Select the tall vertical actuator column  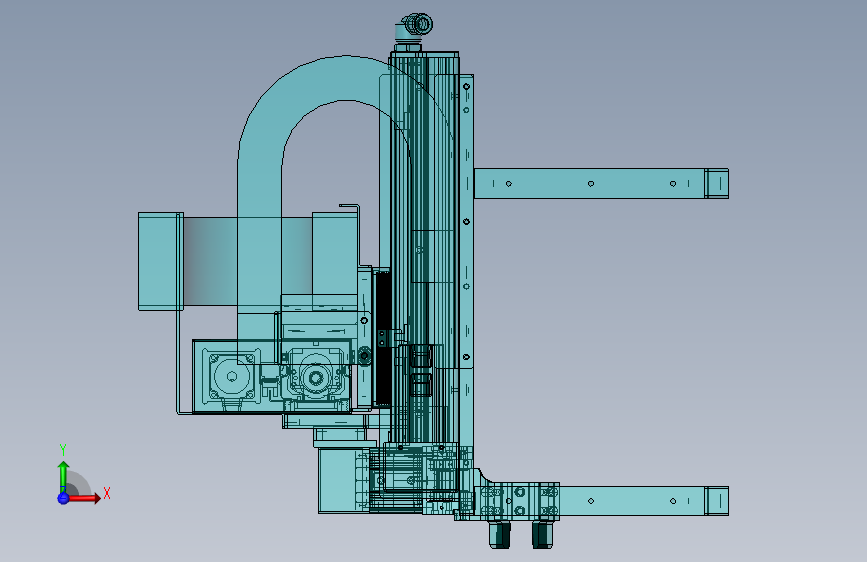424,249
